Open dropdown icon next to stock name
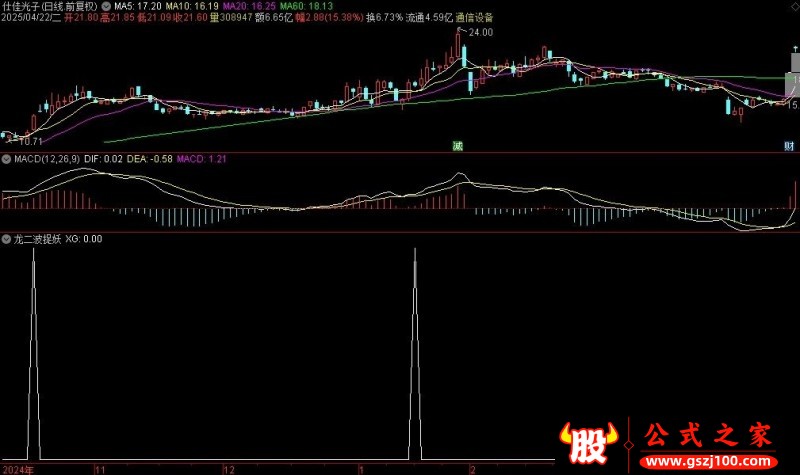Screen dimensions: 800x475 point(106,6)
